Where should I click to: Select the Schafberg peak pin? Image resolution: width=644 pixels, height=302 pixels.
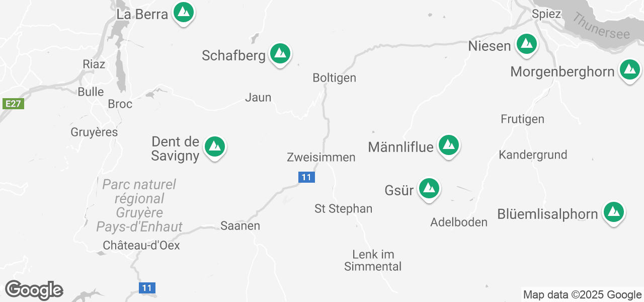[280, 54]
